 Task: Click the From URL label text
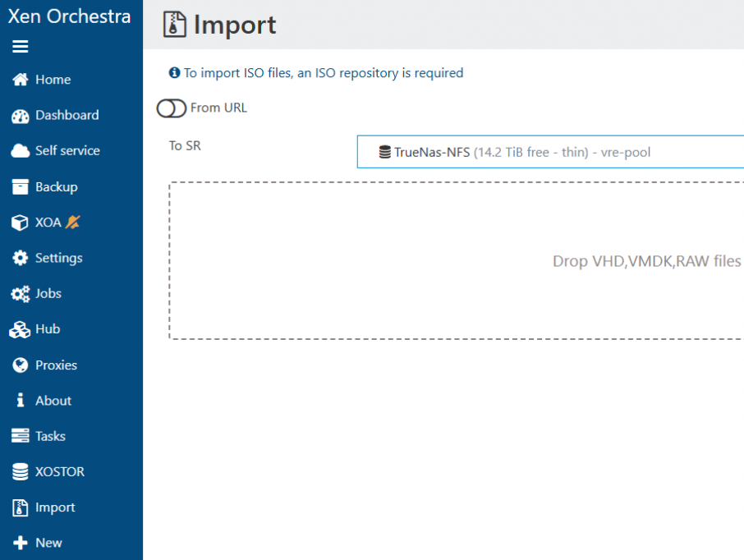218,108
